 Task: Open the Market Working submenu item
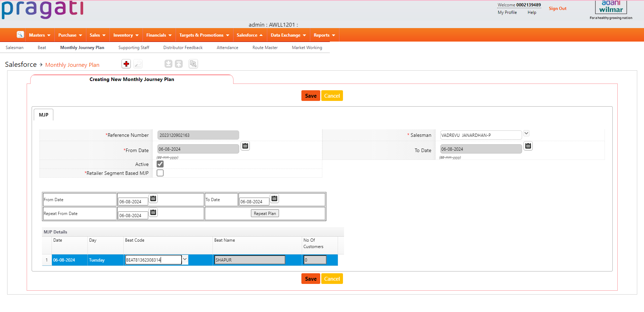tap(307, 48)
